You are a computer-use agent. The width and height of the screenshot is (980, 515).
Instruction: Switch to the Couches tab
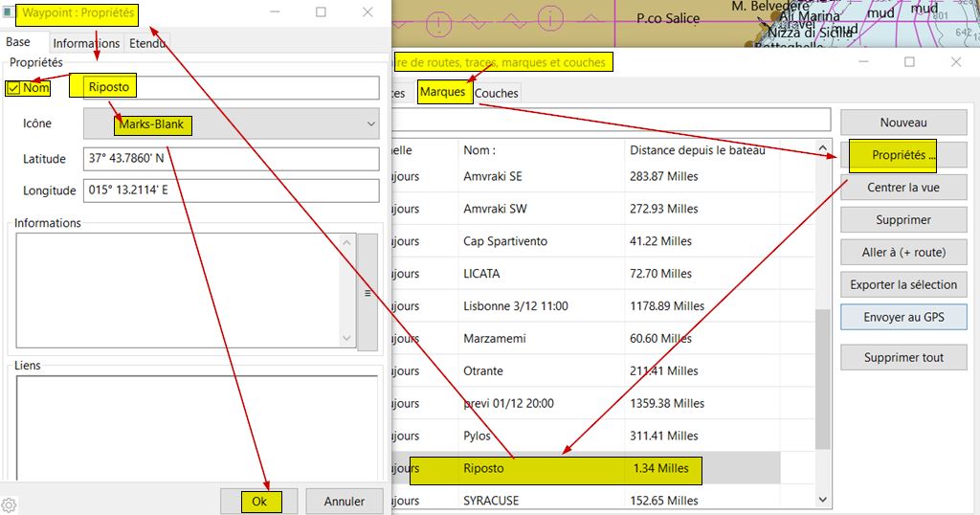[x=497, y=93]
